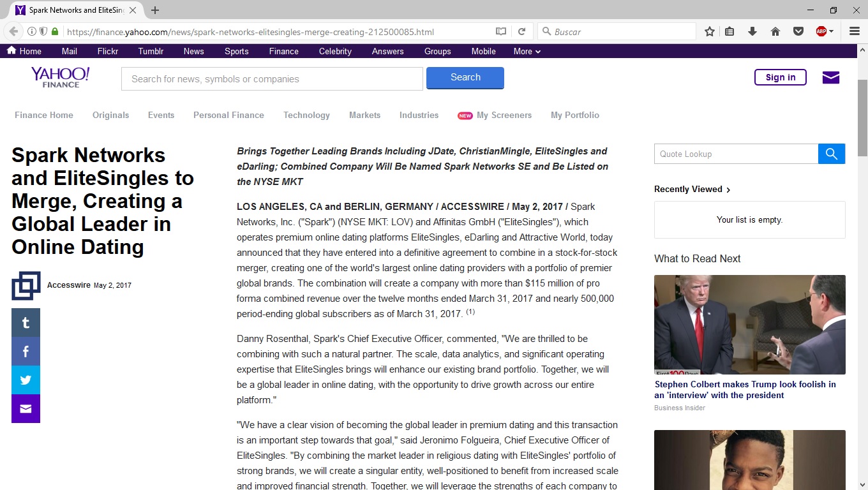The width and height of the screenshot is (868, 490).
Task: Open Stephen Colbert article headline link
Action: [745, 390]
